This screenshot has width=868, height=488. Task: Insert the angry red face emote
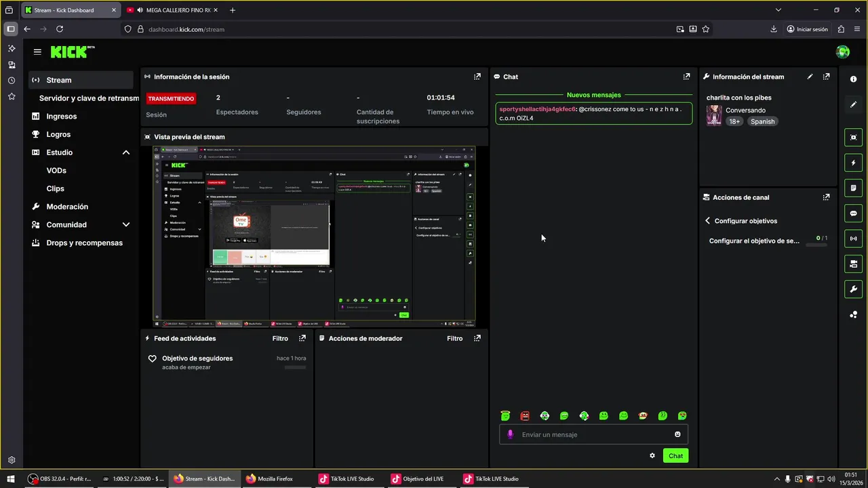[x=525, y=415]
